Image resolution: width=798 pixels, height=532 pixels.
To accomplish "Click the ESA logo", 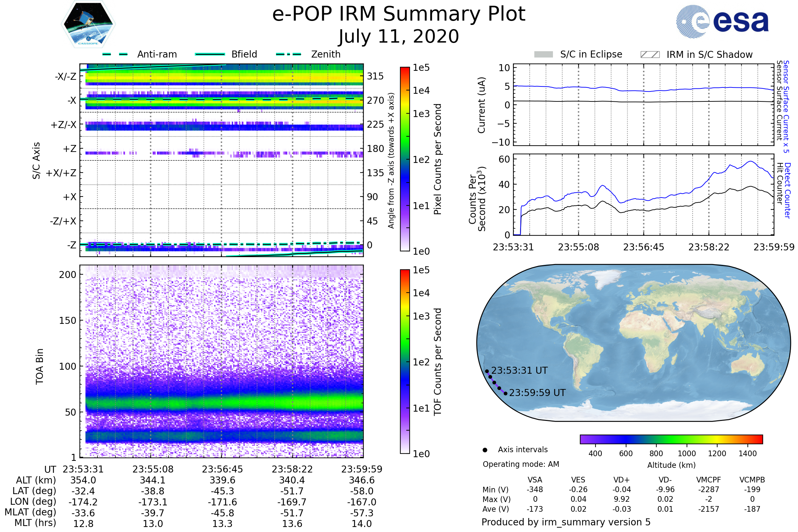I will point(722,22).
